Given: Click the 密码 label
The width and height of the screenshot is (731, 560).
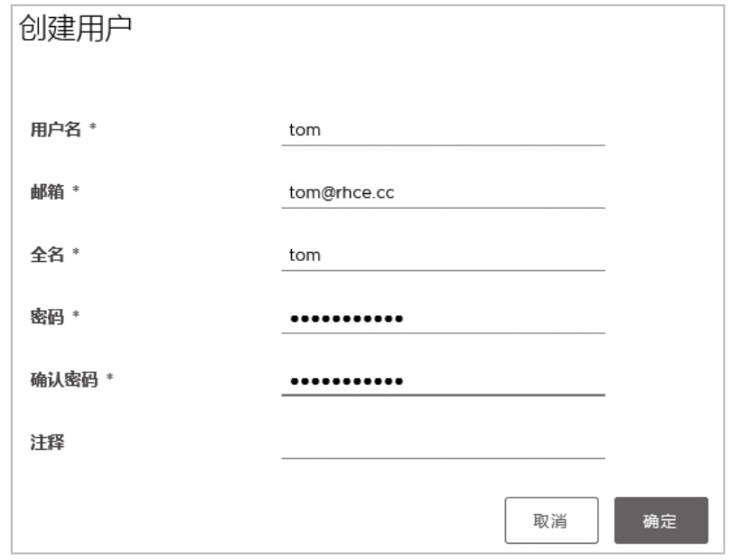Looking at the screenshot, I should click(x=47, y=317).
